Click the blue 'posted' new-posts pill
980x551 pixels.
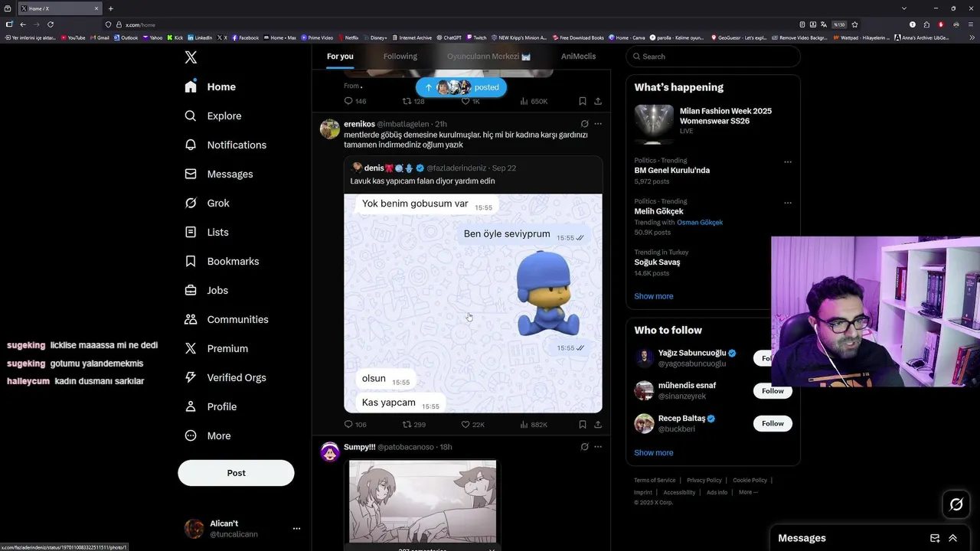click(462, 87)
